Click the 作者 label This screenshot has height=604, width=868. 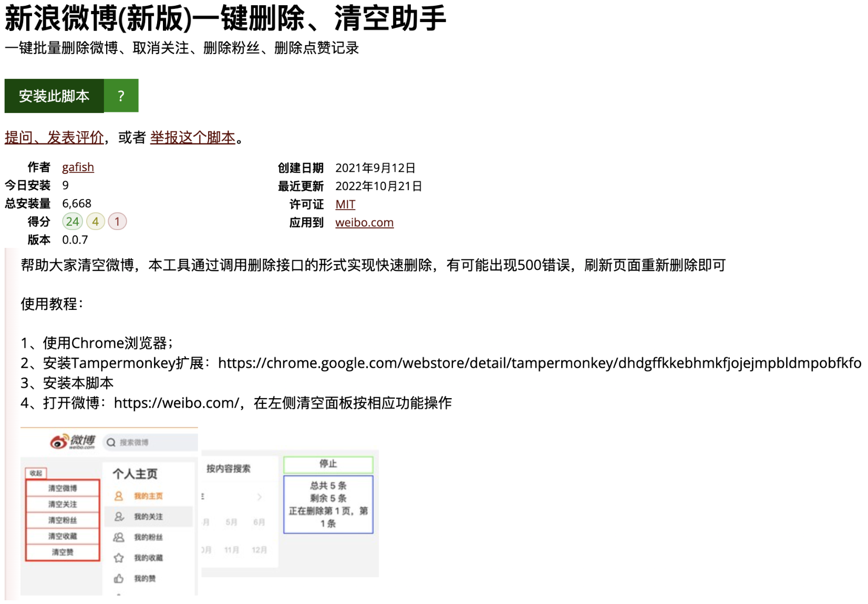pyautogui.click(x=39, y=167)
